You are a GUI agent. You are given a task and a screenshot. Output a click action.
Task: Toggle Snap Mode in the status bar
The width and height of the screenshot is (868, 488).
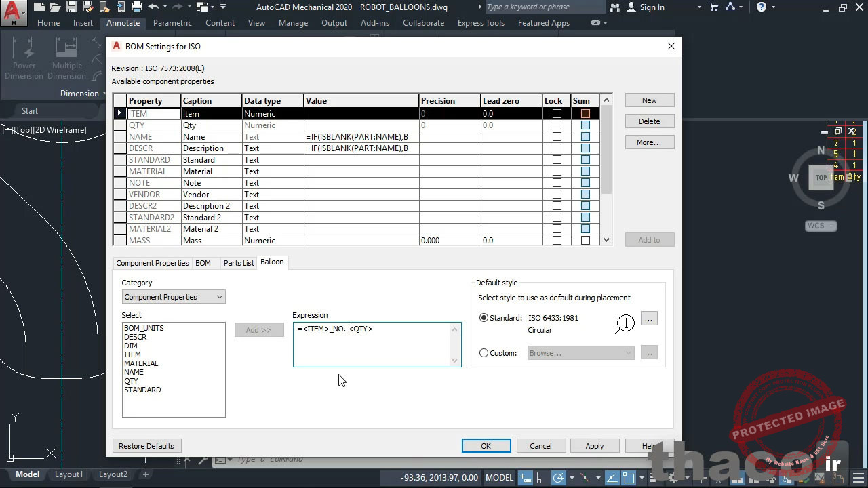pos(525,477)
